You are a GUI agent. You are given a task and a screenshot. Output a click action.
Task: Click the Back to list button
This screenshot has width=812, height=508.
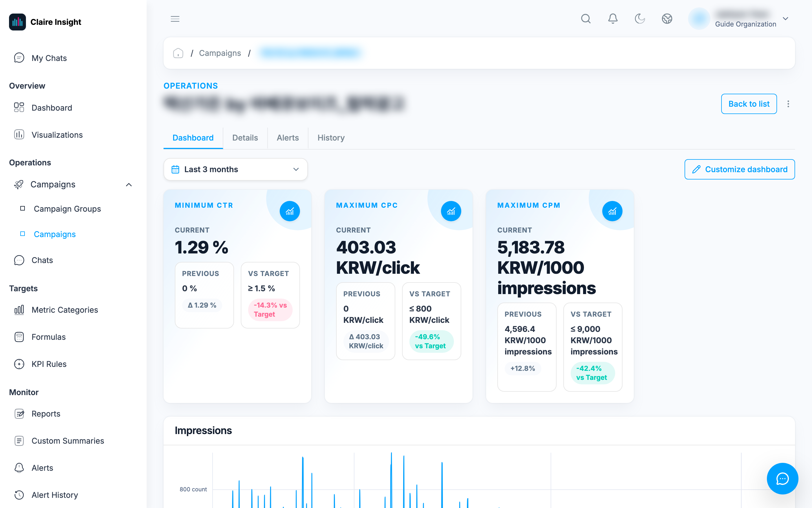749,104
